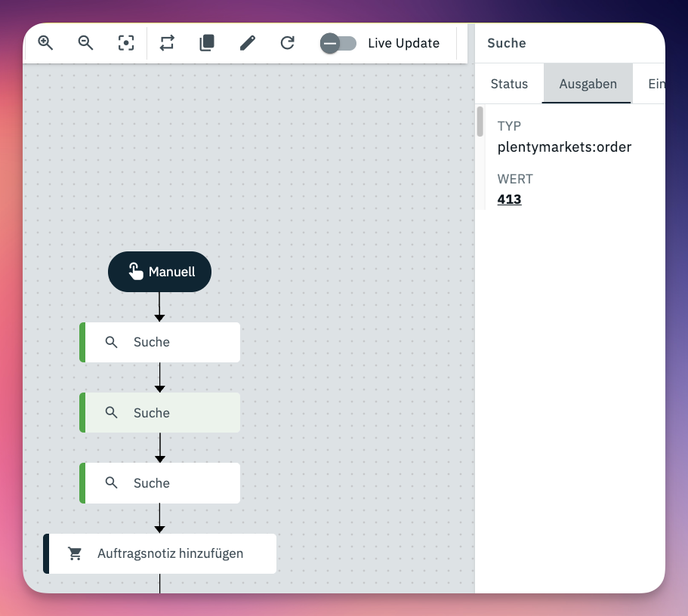Viewport: 688px width, 616px height.
Task: Click the zoom in magnifier icon
Action: point(46,43)
